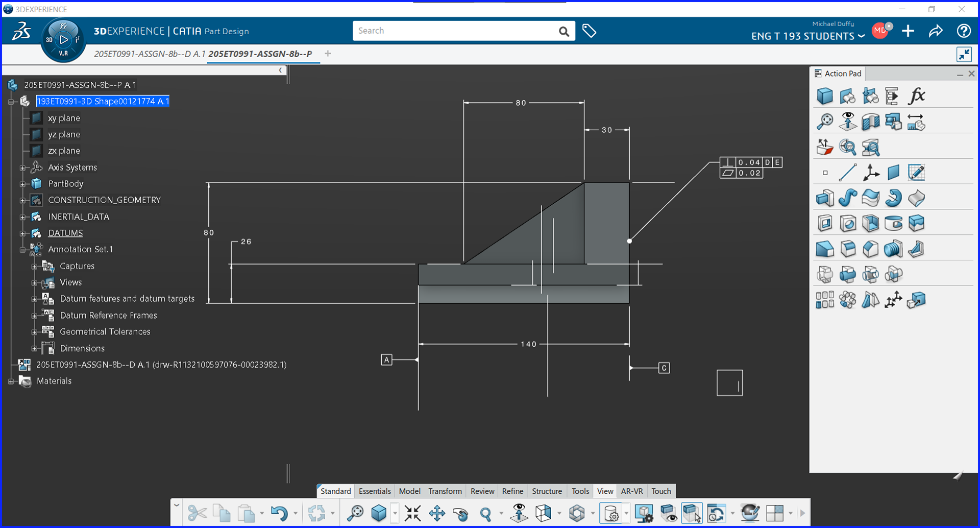Click the Pad (extruded box) icon in Action Pad

pyautogui.click(x=824, y=198)
